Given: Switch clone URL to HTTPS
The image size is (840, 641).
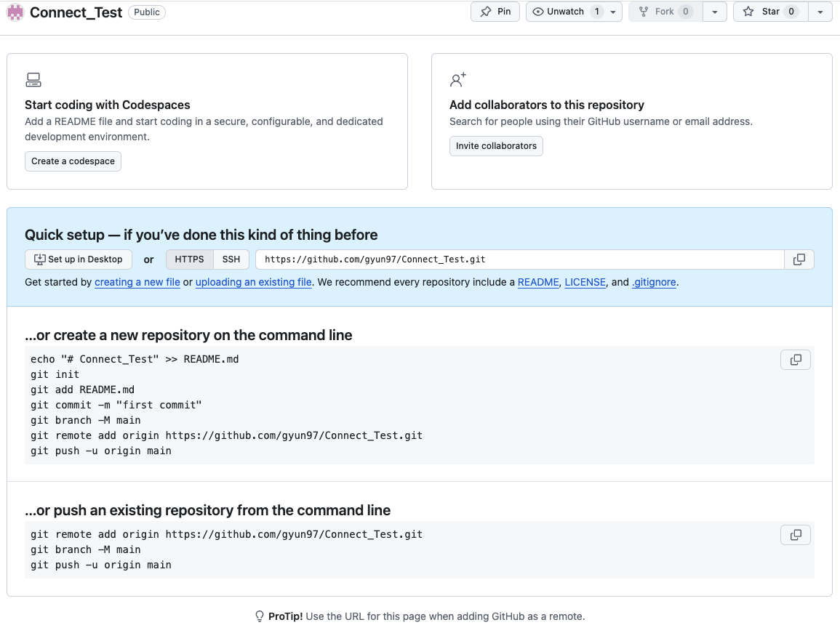Looking at the screenshot, I should pyautogui.click(x=190, y=259).
